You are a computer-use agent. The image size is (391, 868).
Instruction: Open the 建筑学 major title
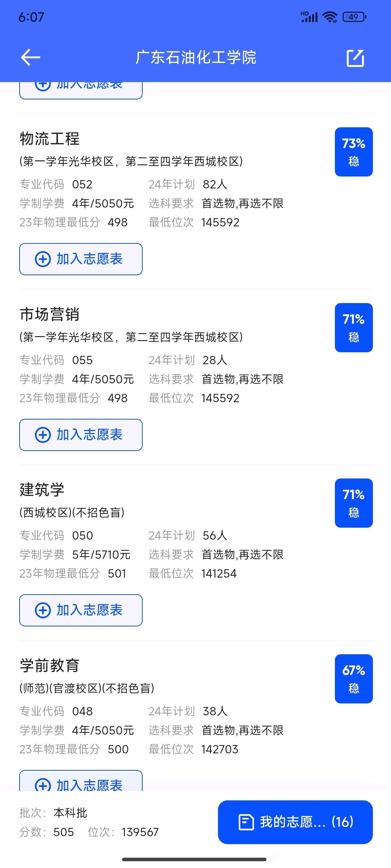(42, 490)
